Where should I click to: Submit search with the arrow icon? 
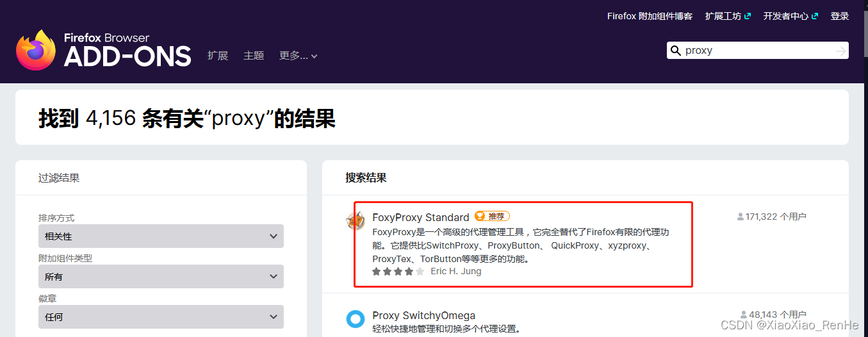(x=840, y=51)
